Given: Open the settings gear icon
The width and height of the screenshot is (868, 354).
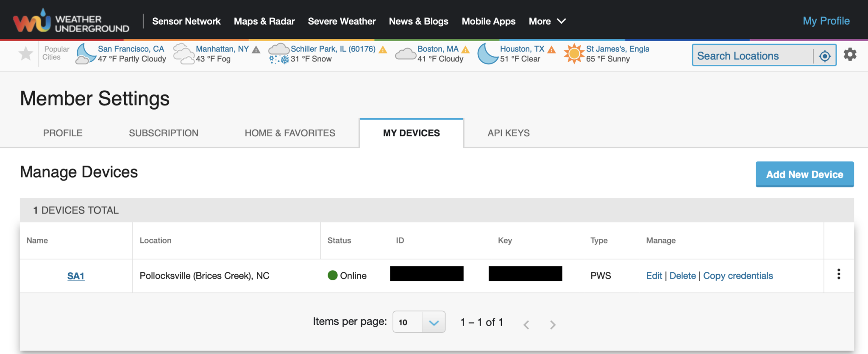Looking at the screenshot, I should [x=850, y=55].
